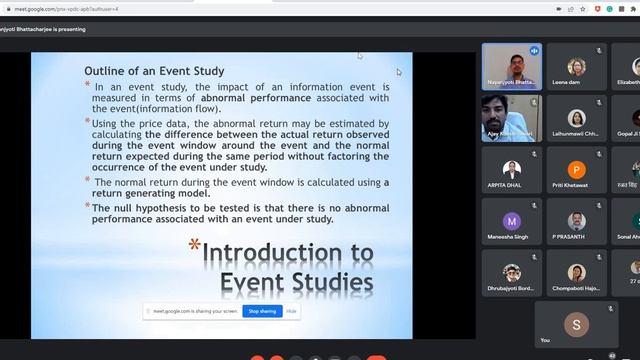Click the "null hypothesis" bullet on the slide
This screenshot has height=360, width=640.
click(x=240, y=213)
